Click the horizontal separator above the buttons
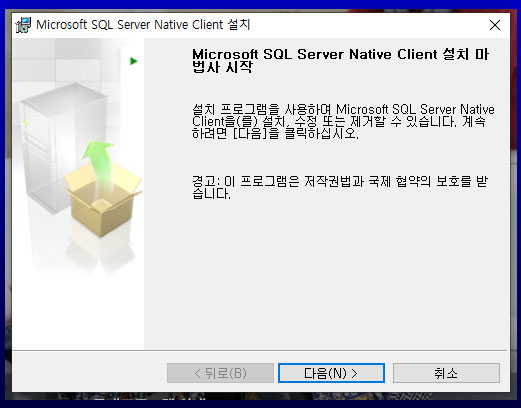This screenshot has width=521, height=408. (260, 350)
